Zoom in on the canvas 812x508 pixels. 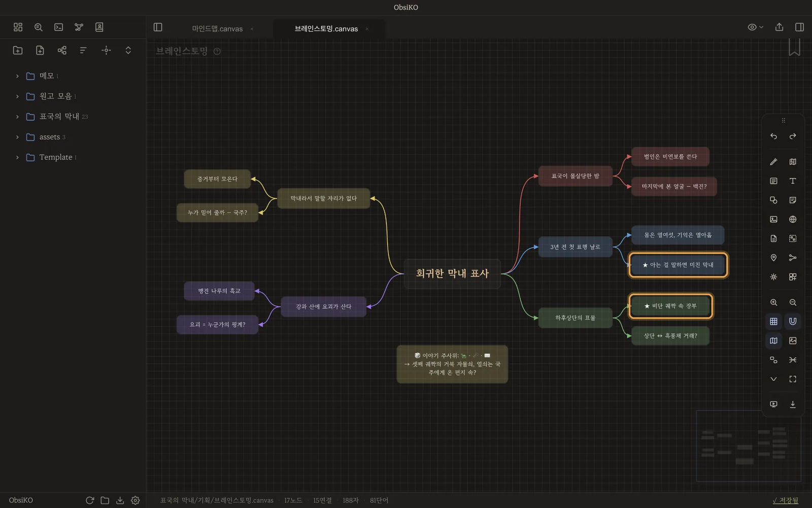[773, 302]
